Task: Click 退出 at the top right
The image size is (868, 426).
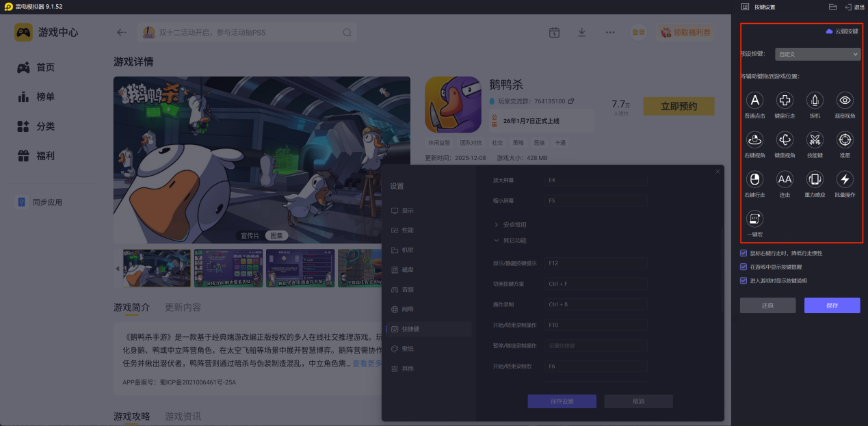Action: 855,7
